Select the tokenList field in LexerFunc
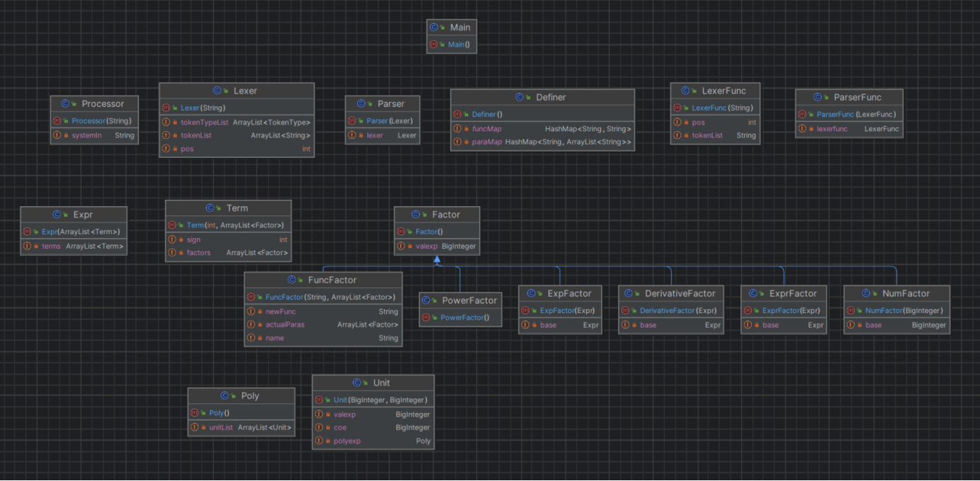Screen dimensions: 980x481 coord(716,135)
